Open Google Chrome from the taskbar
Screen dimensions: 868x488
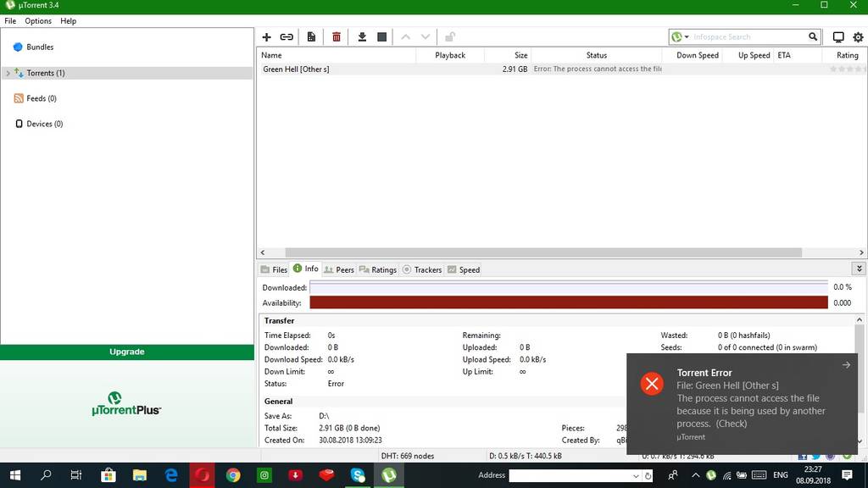click(x=233, y=475)
